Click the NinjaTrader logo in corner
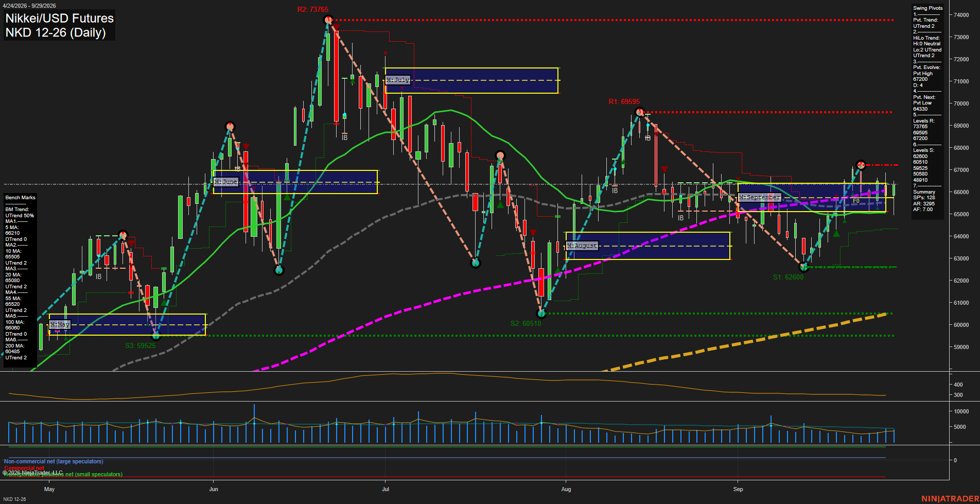The image size is (980, 504). click(x=950, y=498)
